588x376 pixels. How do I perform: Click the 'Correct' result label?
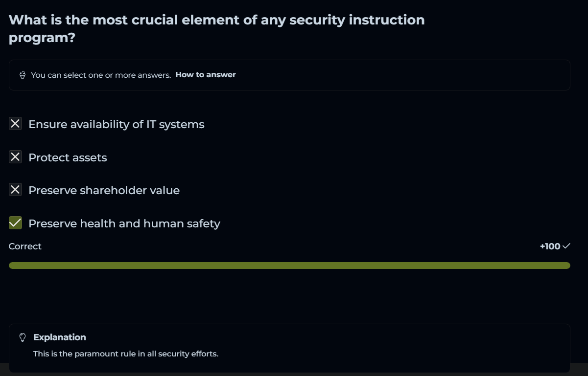tap(25, 246)
